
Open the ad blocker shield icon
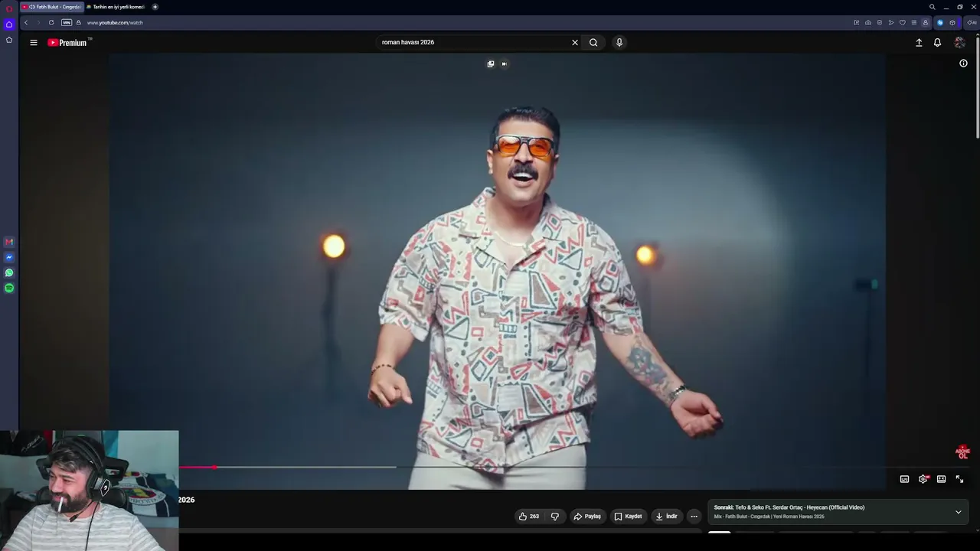pos(879,23)
